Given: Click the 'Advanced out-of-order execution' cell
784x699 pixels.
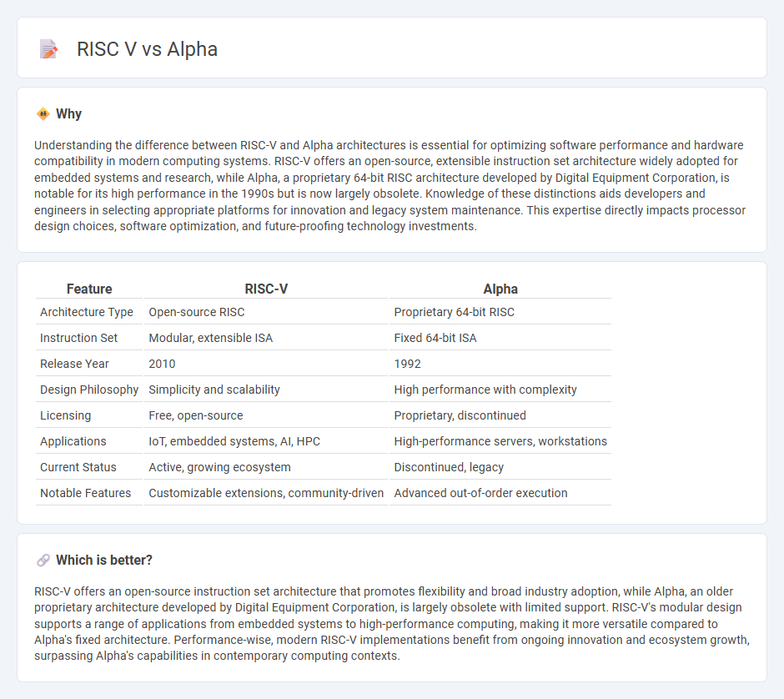Looking at the screenshot, I should 500,493.
